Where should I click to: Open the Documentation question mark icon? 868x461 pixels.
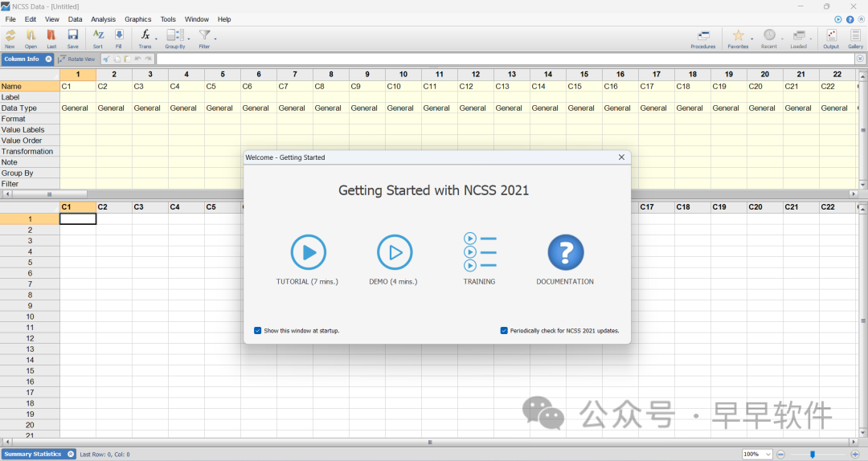tap(565, 252)
